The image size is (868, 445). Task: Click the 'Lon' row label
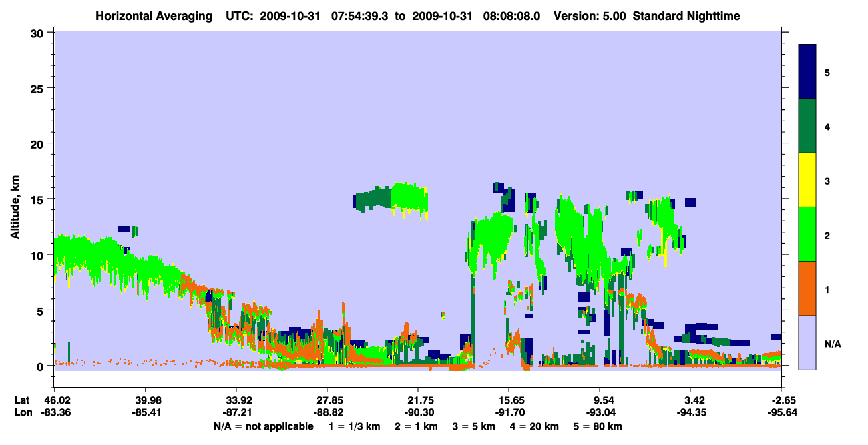[22, 413]
